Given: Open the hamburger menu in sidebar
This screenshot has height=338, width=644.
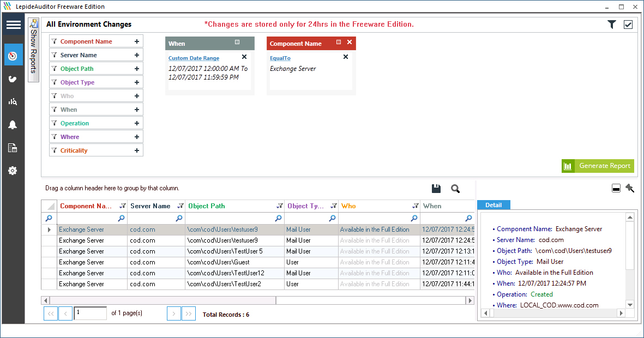Looking at the screenshot, I should [x=13, y=25].
